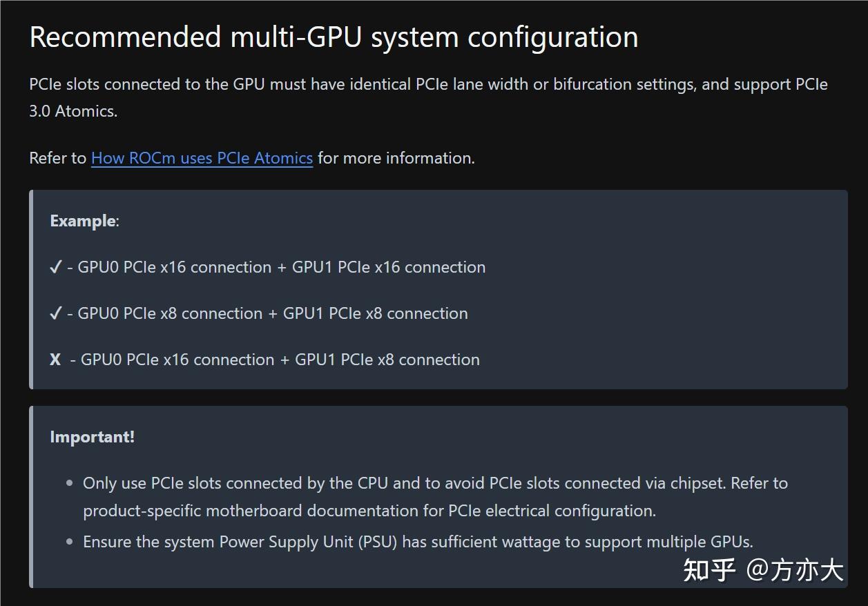Click the paragraph about identical PCIe lane width
The width and height of the screenshot is (868, 606).
(x=428, y=85)
